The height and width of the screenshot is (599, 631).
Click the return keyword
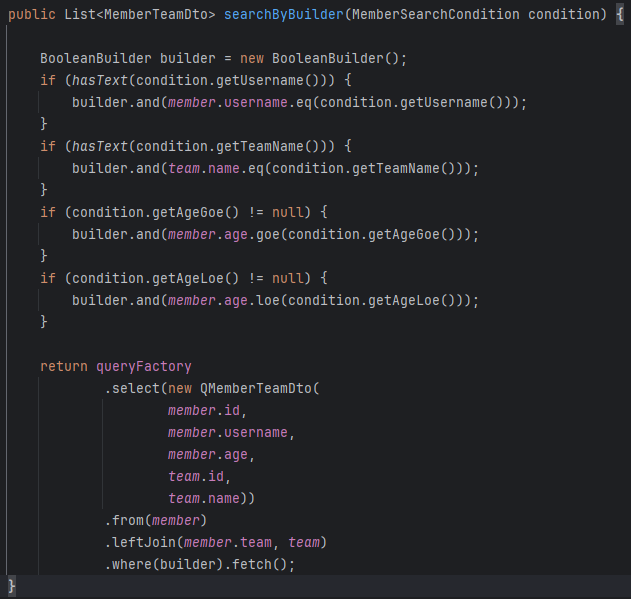tap(64, 366)
